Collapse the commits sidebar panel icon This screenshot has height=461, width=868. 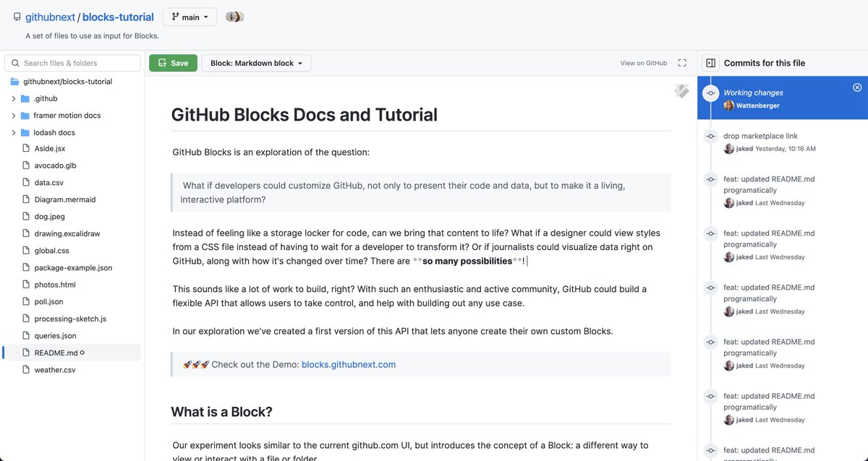pos(710,63)
